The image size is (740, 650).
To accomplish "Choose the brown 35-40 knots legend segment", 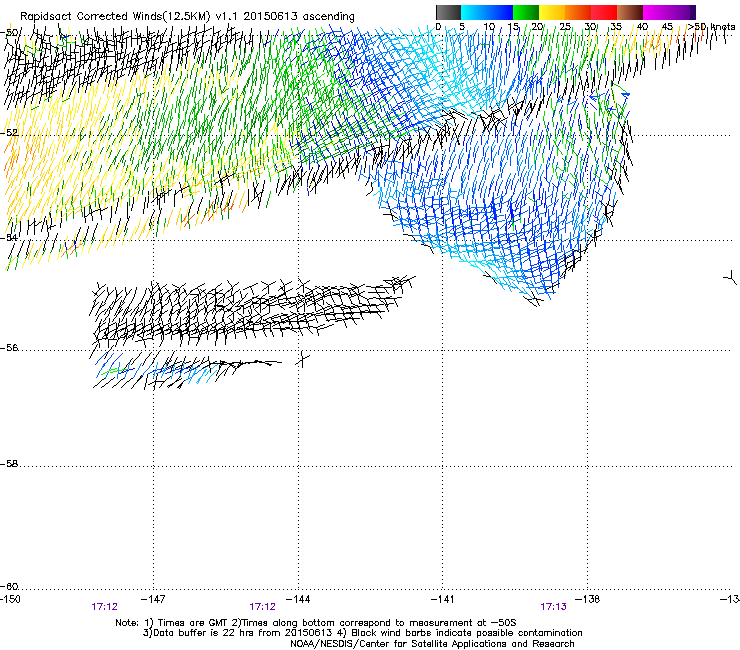I will (x=630, y=12).
